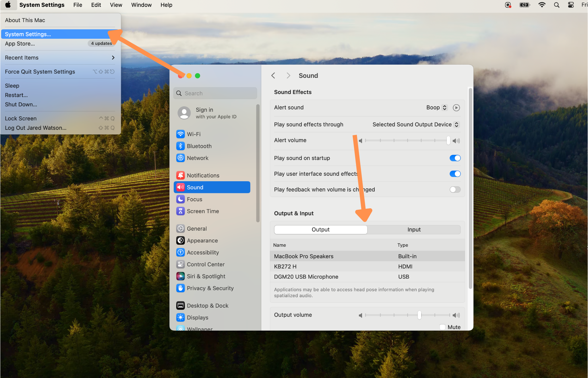The width and height of the screenshot is (588, 378).
Task: Open the Bluetooth settings pane
Action: 212,146
